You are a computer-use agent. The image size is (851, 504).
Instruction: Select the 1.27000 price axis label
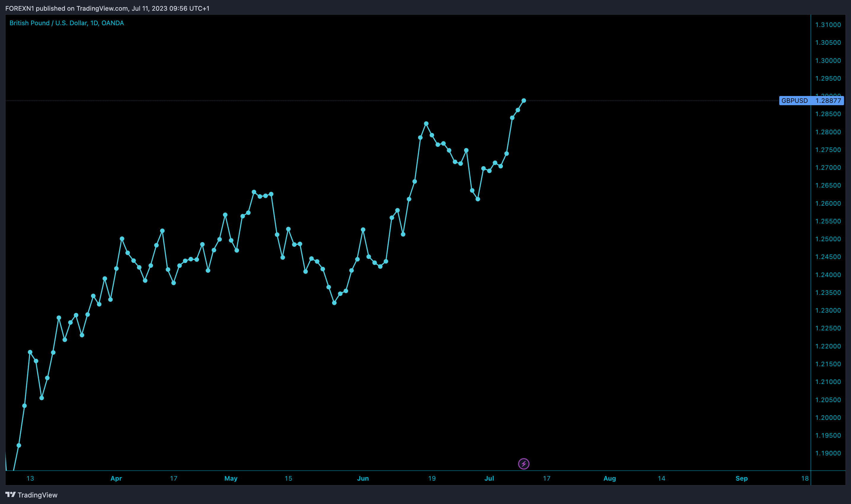click(828, 167)
